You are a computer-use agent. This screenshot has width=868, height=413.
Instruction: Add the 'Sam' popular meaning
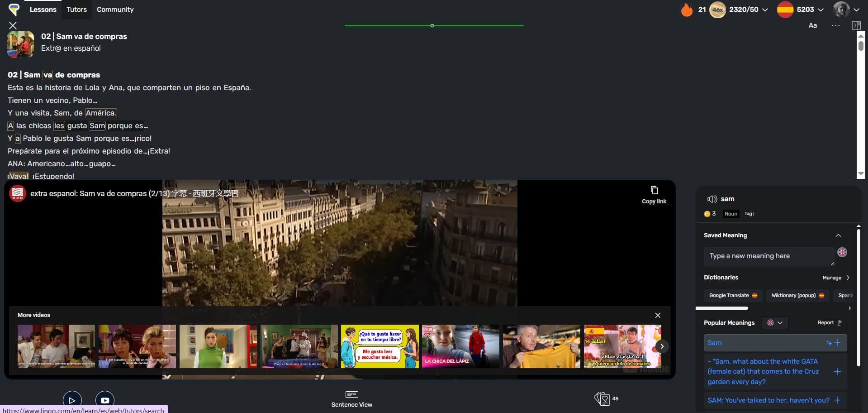point(837,343)
